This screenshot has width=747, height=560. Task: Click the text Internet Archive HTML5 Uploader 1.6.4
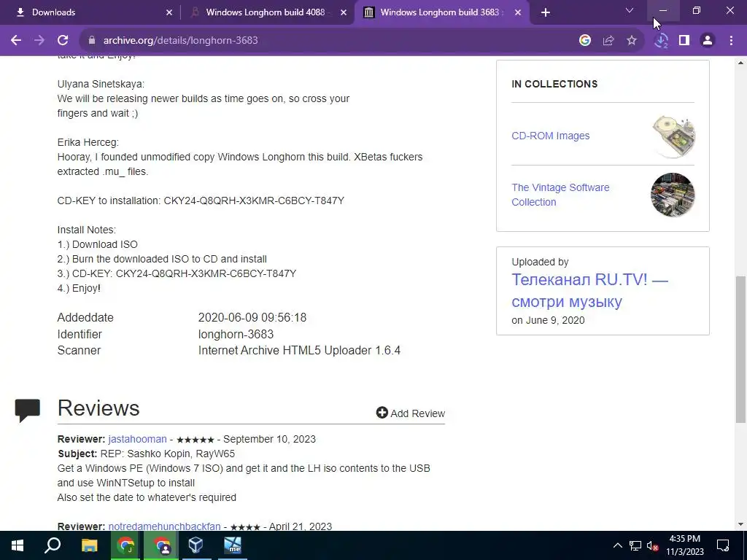pyautogui.click(x=299, y=351)
